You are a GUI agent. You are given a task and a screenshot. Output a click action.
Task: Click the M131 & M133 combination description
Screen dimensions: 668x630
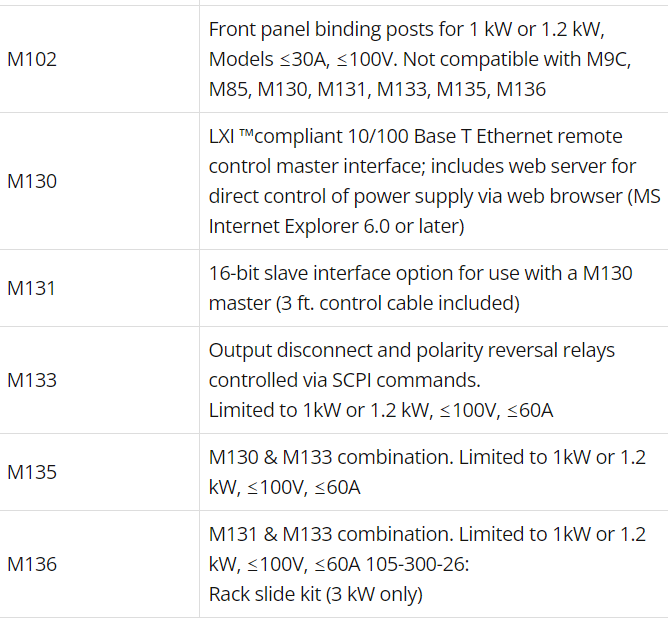(x=427, y=549)
